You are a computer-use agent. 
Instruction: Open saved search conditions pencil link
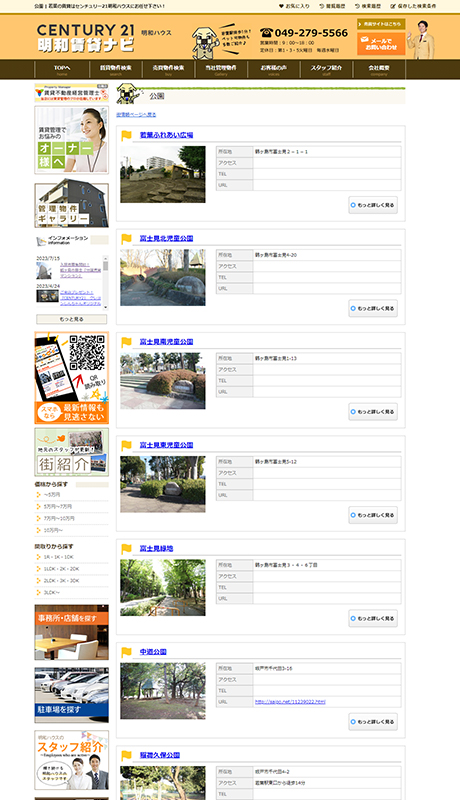413,6
